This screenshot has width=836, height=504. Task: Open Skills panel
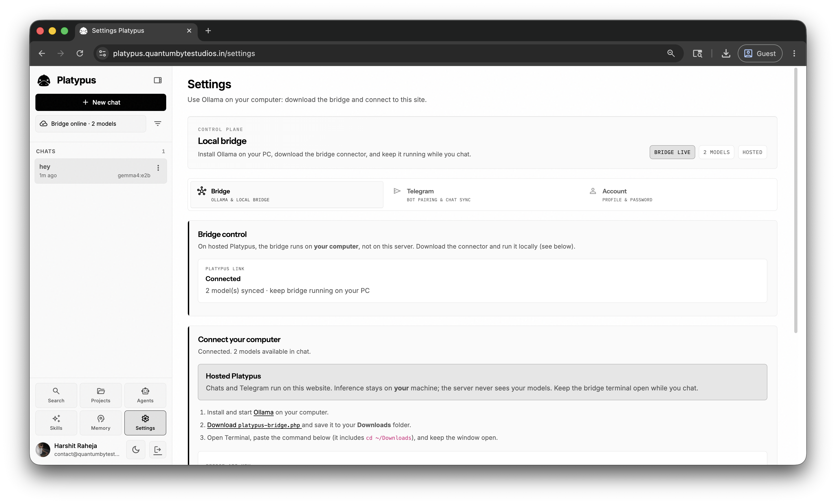point(56,423)
